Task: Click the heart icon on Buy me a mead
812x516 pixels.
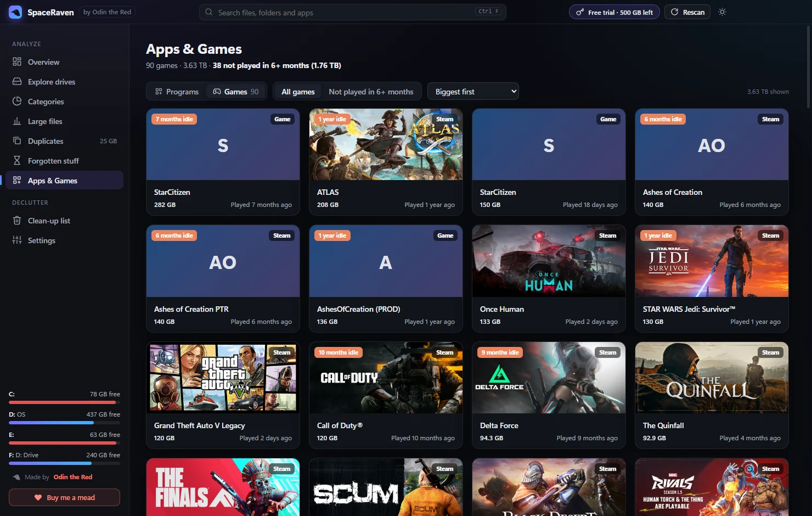Action: coord(38,497)
